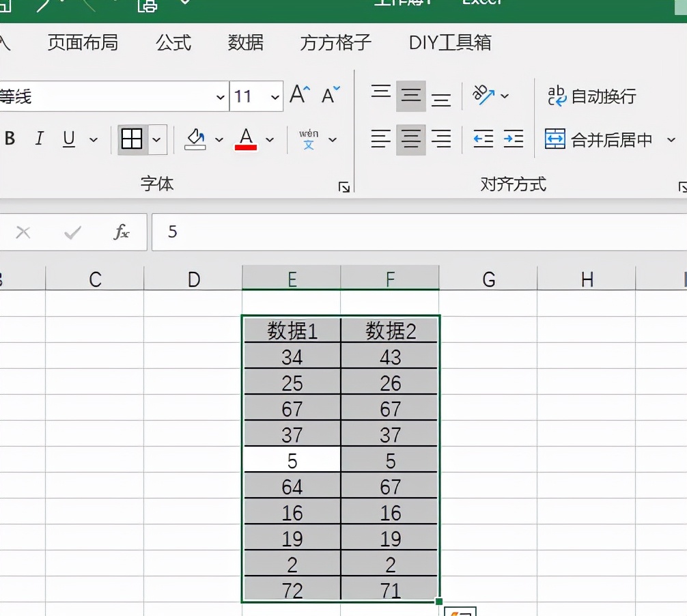Align text left
The height and width of the screenshot is (616, 687).
click(x=381, y=139)
